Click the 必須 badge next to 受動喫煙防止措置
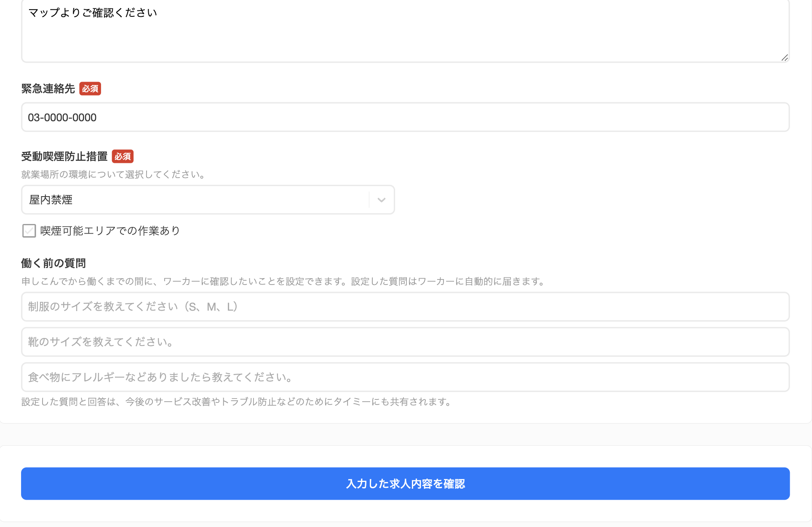The height and width of the screenshot is (527, 812). 123,156
